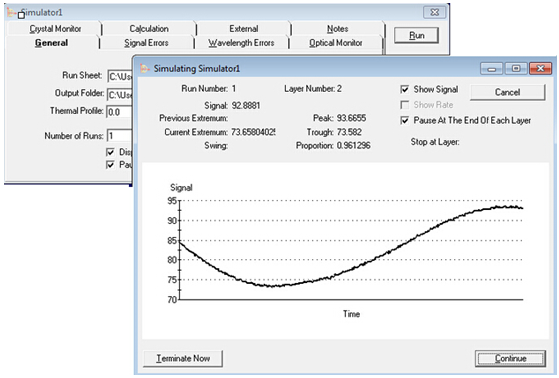Image resolution: width=559 pixels, height=378 pixels.
Task: Open the Signal Errors tab
Action: [146, 43]
